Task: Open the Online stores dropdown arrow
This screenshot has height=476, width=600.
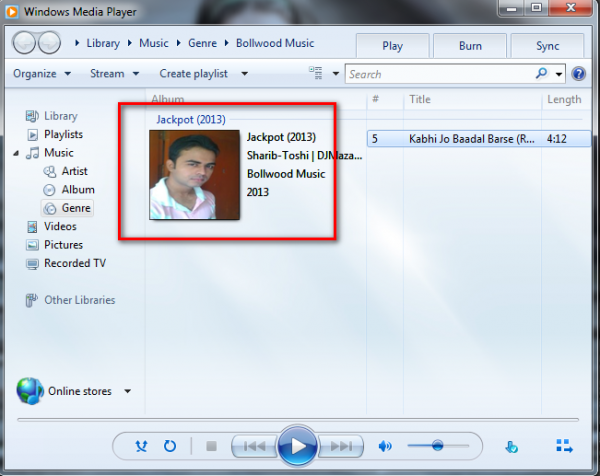Action: [x=127, y=391]
